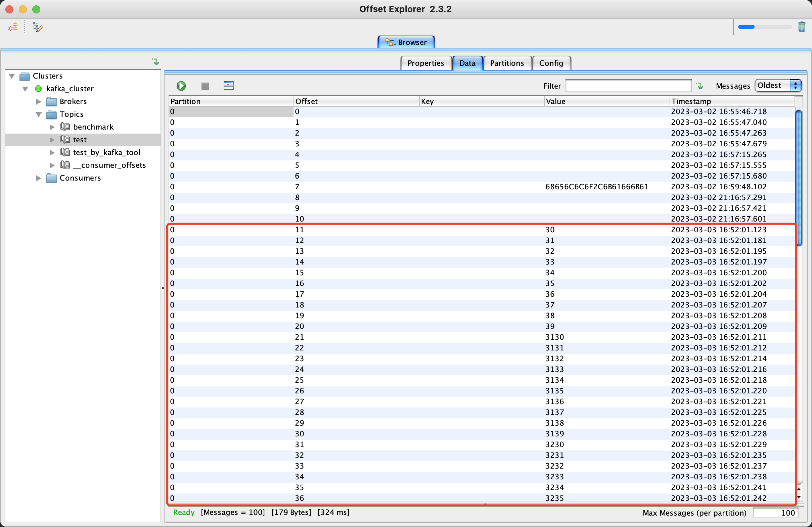Image resolution: width=812 pixels, height=527 pixels.
Task: Click the apply filter green arrow icon
Action: tap(700, 86)
